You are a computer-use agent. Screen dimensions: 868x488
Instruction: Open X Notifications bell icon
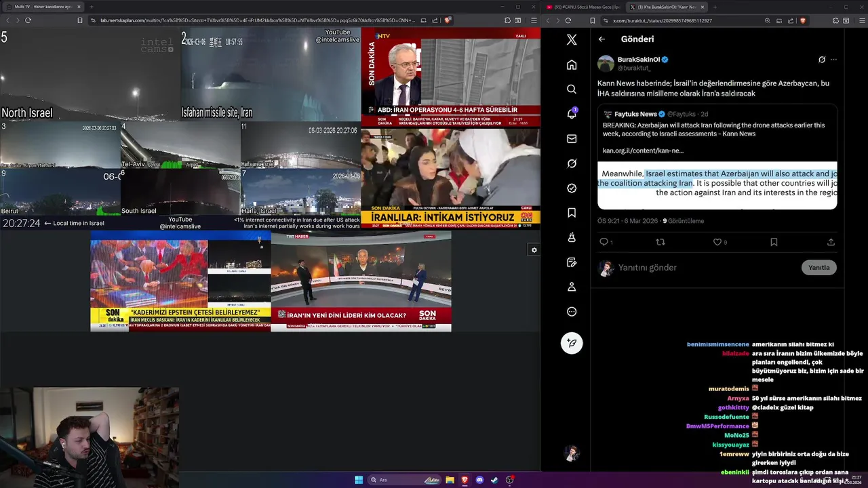[572, 114]
